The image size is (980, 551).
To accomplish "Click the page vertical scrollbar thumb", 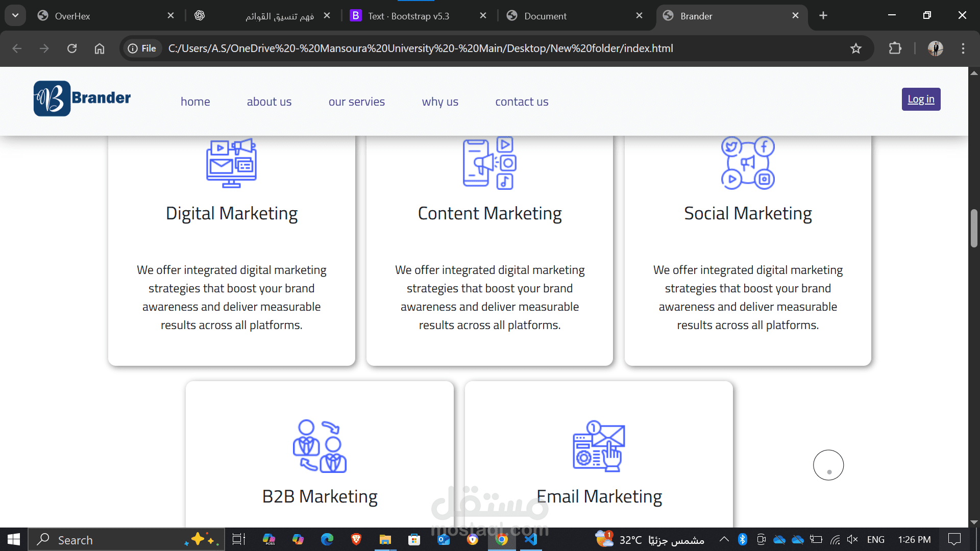I will 974,228.
